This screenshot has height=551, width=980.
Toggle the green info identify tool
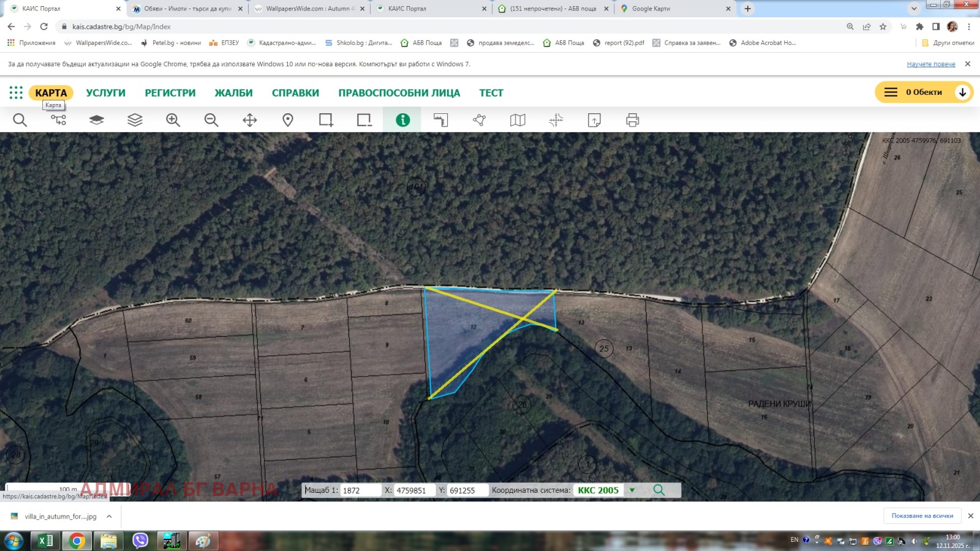[x=402, y=120]
